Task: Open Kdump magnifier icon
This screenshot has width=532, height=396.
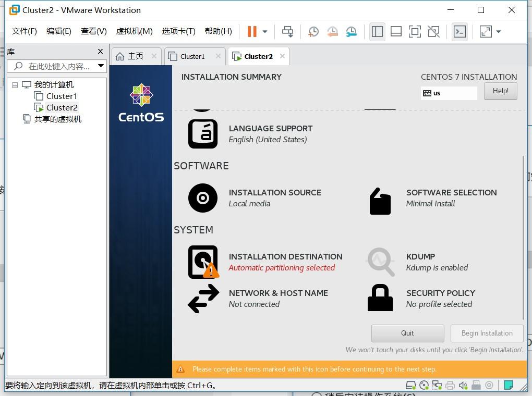Action: (x=381, y=262)
